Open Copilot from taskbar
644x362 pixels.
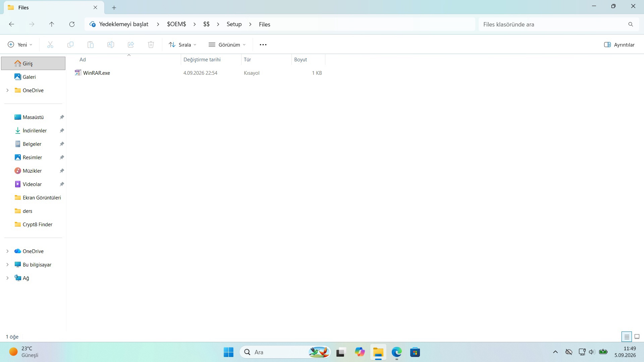(x=360, y=352)
